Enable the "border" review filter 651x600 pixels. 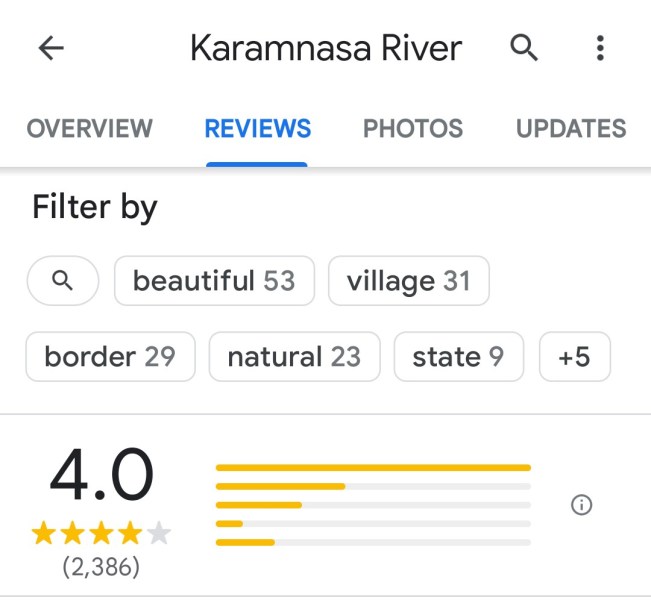(x=110, y=357)
